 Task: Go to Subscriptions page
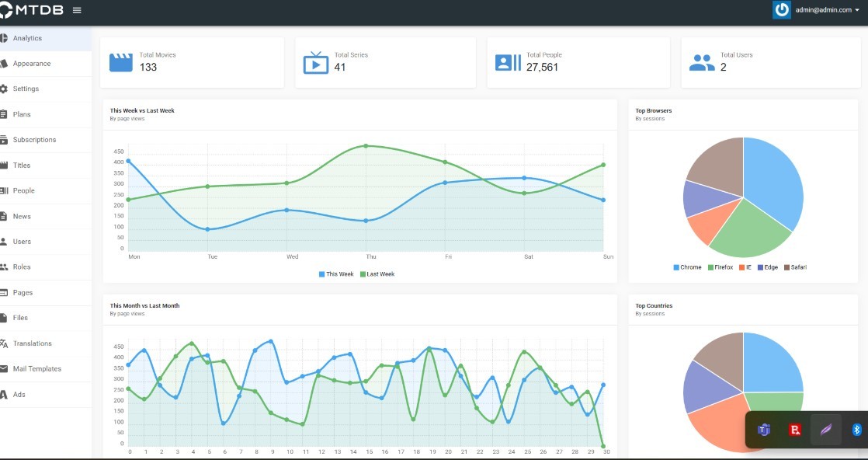pos(45,140)
